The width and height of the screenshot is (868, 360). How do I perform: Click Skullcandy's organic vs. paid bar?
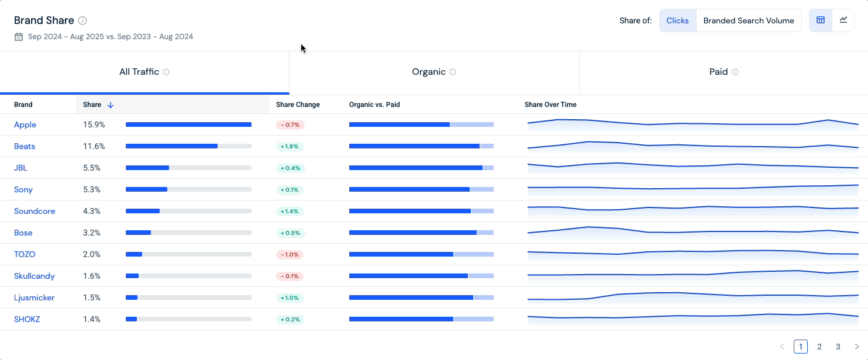(x=421, y=276)
